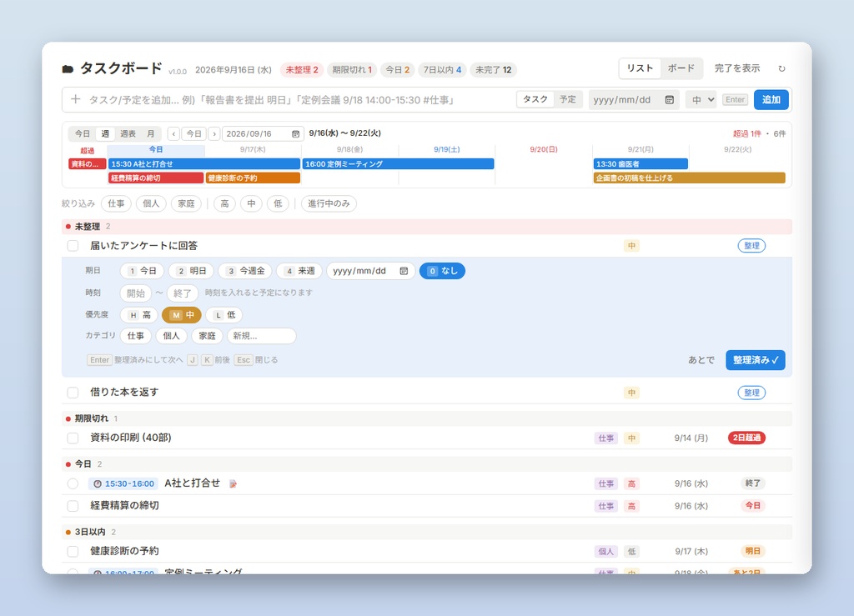Click the 終了 time field

[183, 293]
